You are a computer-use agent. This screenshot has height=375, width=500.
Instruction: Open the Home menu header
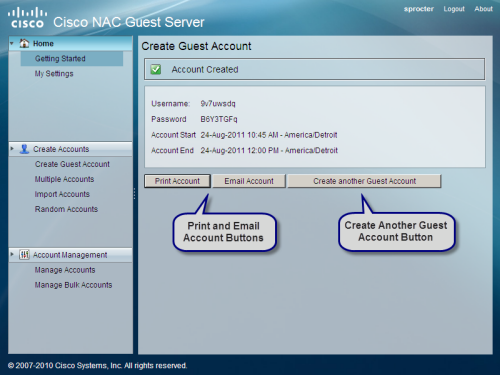70,43
